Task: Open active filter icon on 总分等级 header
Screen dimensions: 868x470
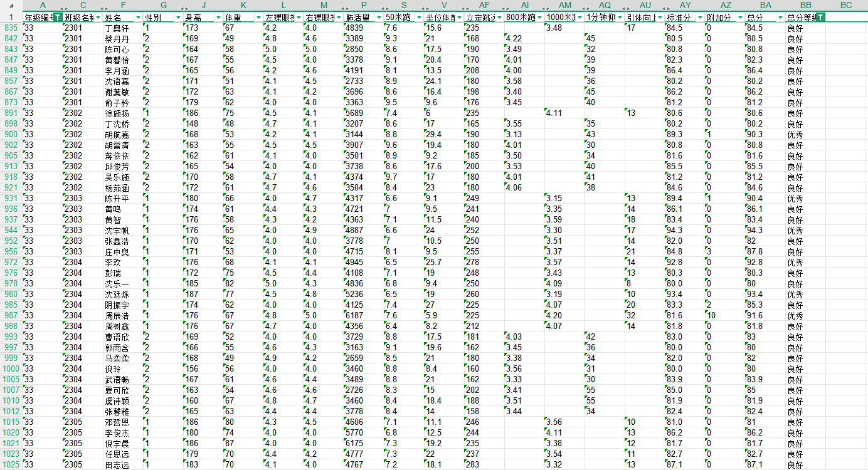Action: [820, 18]
